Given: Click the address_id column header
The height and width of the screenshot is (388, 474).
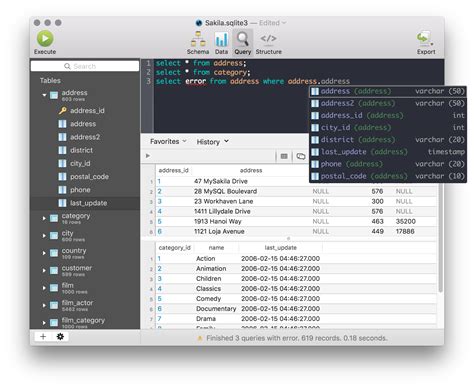Looking at the screenshot, I should [x=173, y=170].
